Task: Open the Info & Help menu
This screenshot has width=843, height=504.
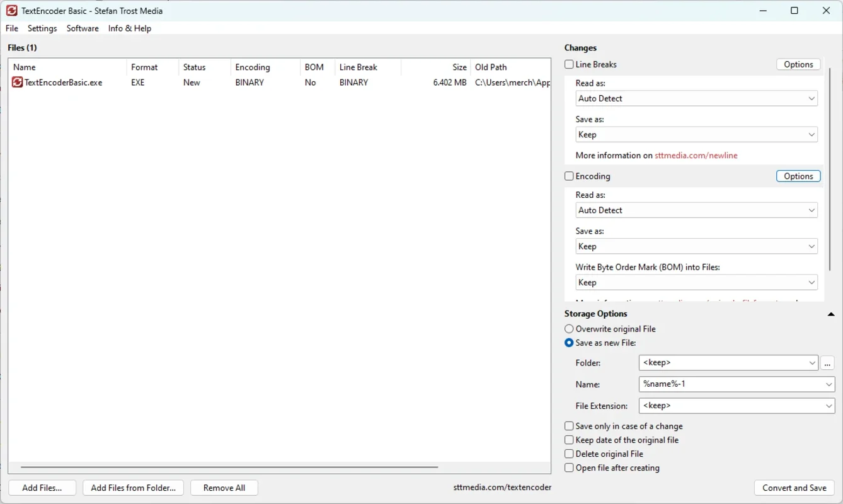Action: pos(130,28)
